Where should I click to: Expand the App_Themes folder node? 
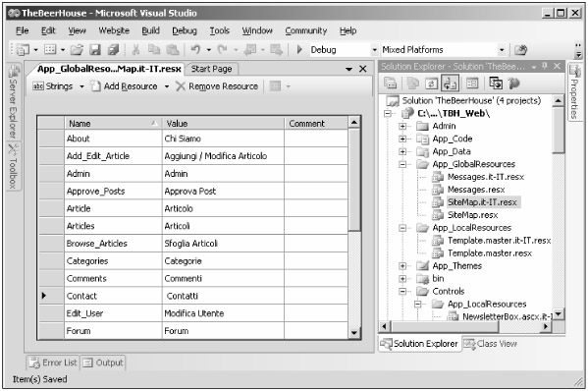tap(402, 266)
